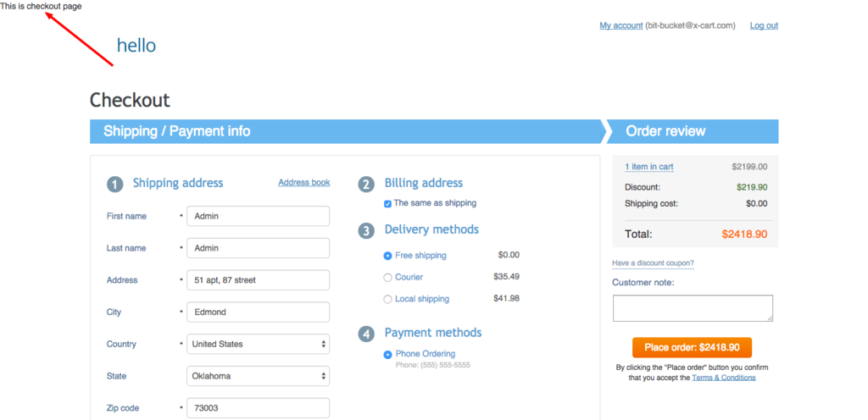Click the 'hello' site logo
Viewport: 868px width, 420px height.
click(136, 46)
